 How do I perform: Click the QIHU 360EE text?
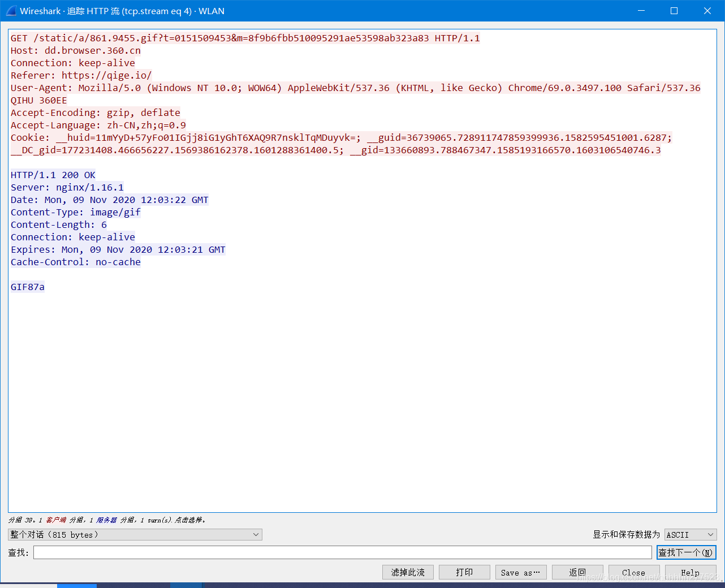pyautogui.click(x=38, y=100)
